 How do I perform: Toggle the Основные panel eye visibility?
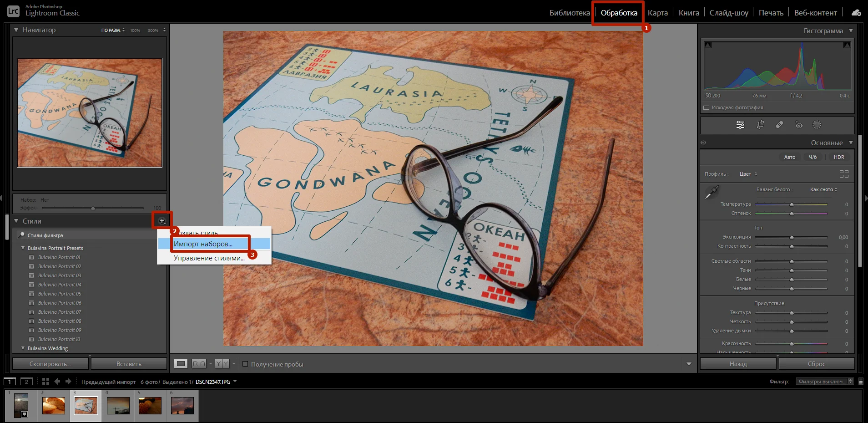coord(703,143)
